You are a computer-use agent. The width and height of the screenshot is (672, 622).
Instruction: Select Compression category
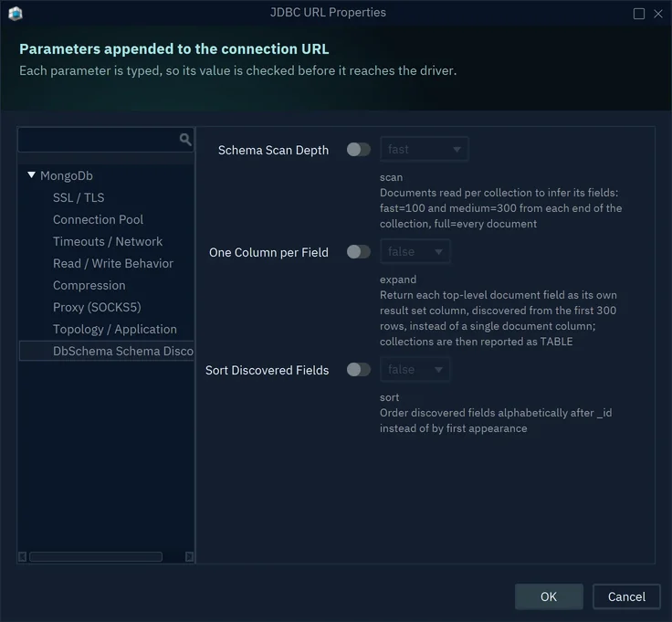click(89, 285)
